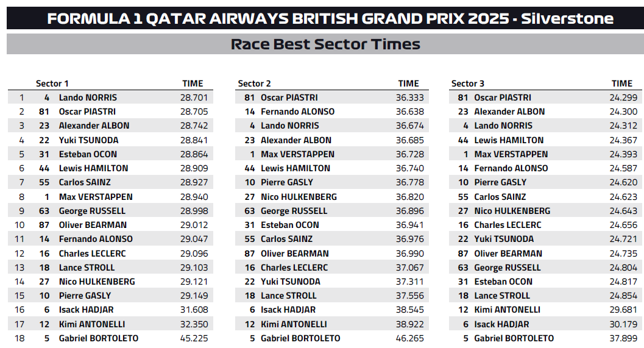Select Alexander ALBON's 24.300 Sector 3 time
This screenshot has height=348, width=644.
[623, 112]
